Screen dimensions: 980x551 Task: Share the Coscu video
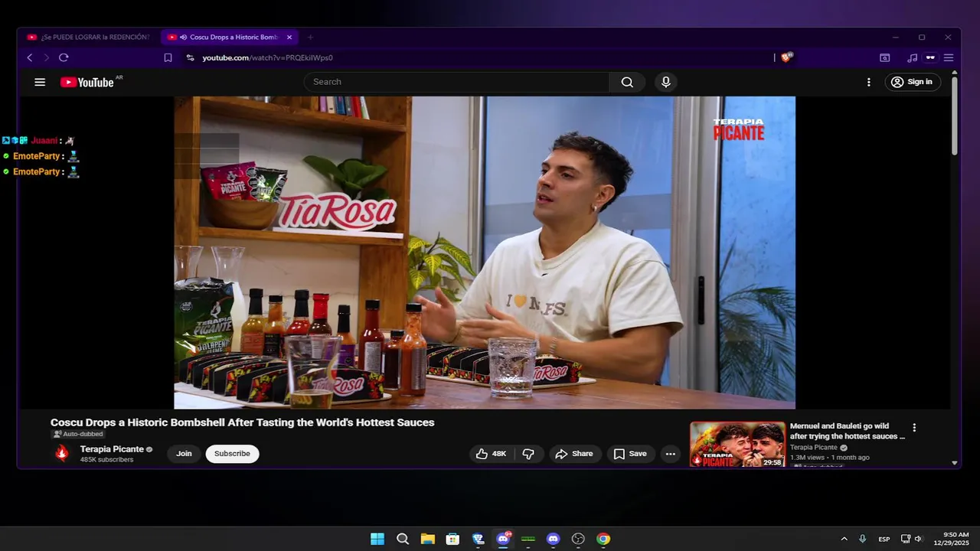(x=574, y=454)
